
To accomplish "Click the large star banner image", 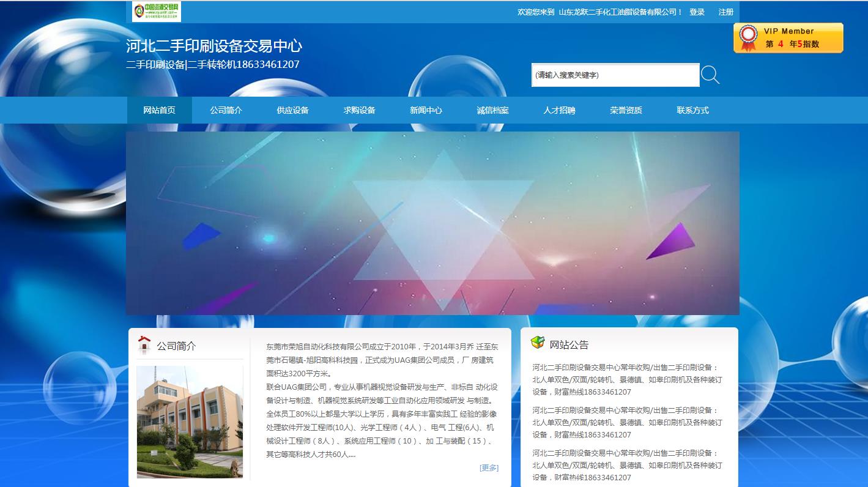I will click(432, 223).
